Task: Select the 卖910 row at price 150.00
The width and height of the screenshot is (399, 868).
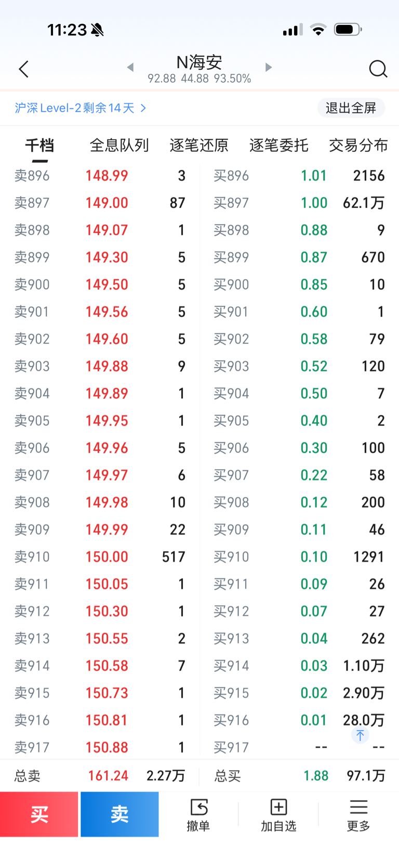Action: click(x=100, y=557)
